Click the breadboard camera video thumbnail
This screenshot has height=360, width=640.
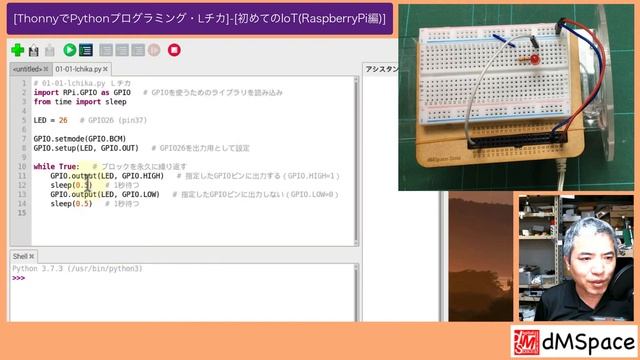(516, 98)
